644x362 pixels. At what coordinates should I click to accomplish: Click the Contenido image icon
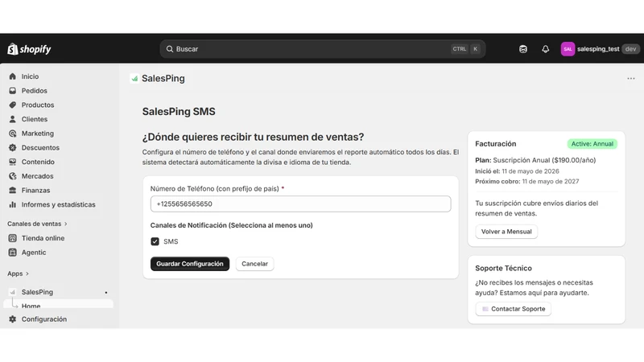pyautogui.click(x=13, y=162)
